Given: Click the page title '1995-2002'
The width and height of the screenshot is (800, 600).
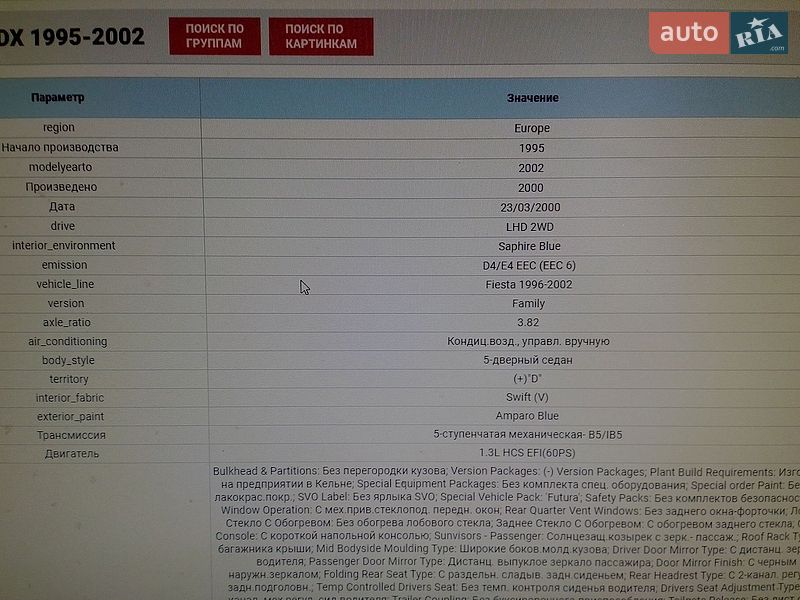Looking at the screenshot, I should pyautogui.click(x=88, y=37).
